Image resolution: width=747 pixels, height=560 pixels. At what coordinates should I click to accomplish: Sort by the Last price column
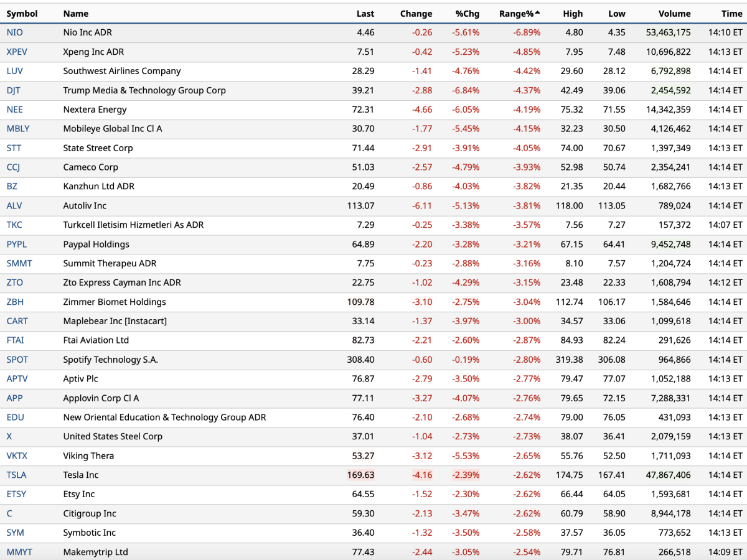(x=365, y=14)
